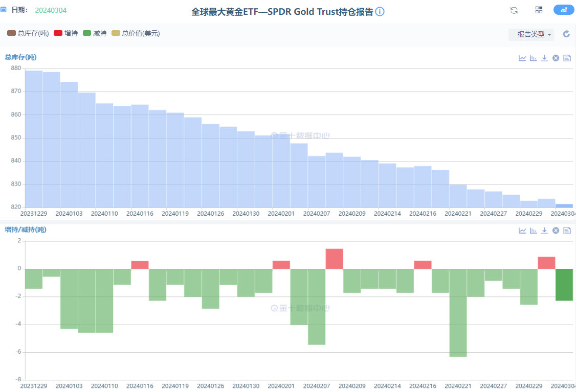Download the 总库存 chart image

545,58
